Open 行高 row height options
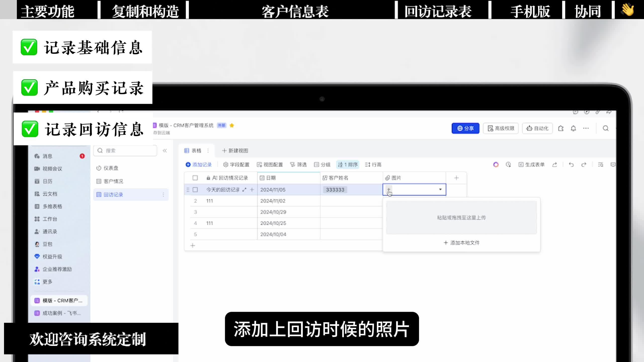Viewport: 644px width, 362px height. click(373, 165)
